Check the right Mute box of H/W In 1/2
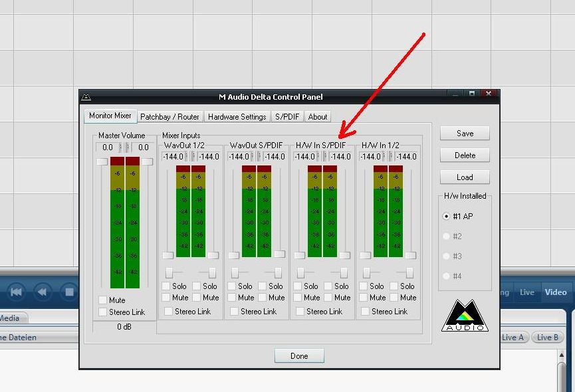This screenshot has height=392, width=575. pos(394,298)
